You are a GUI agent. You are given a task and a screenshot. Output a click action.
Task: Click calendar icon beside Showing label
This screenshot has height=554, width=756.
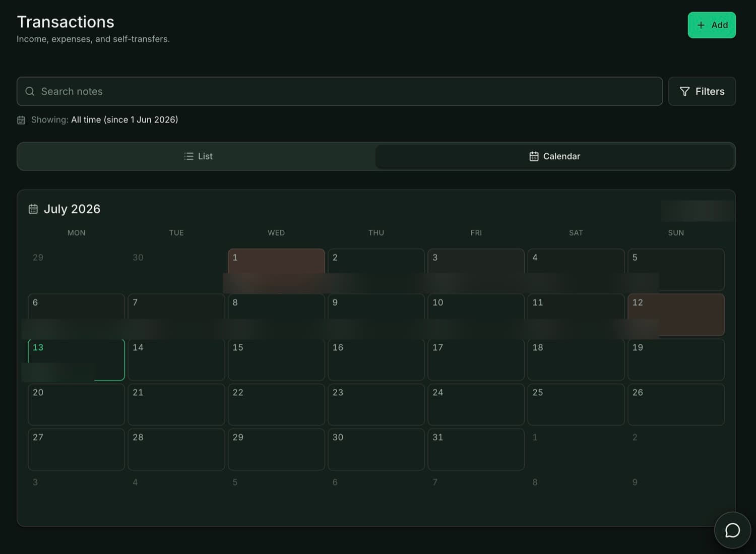coord(21,120)
